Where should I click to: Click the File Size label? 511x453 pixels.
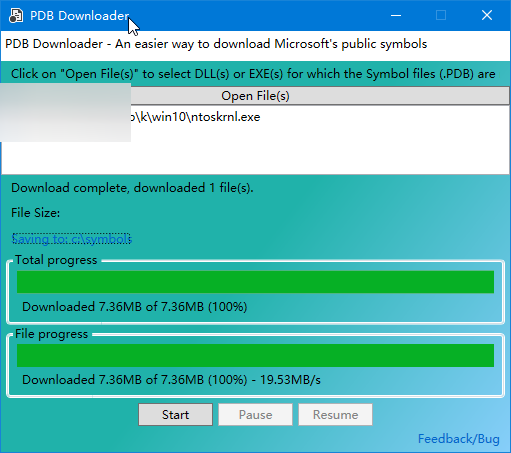(x=36, y=213)
